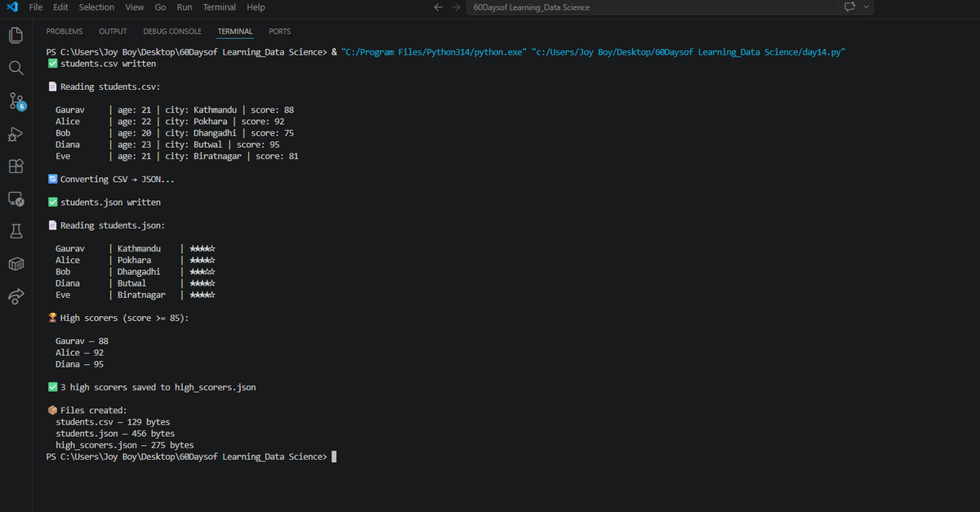
Task: Click the 'students.csv written' output line
Action: (x=102, y=64)
